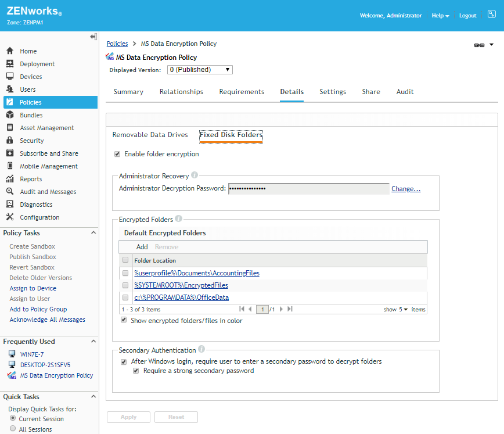
Task: Click the Audit and Messages magnifier icon
Action: click(10, 191)
